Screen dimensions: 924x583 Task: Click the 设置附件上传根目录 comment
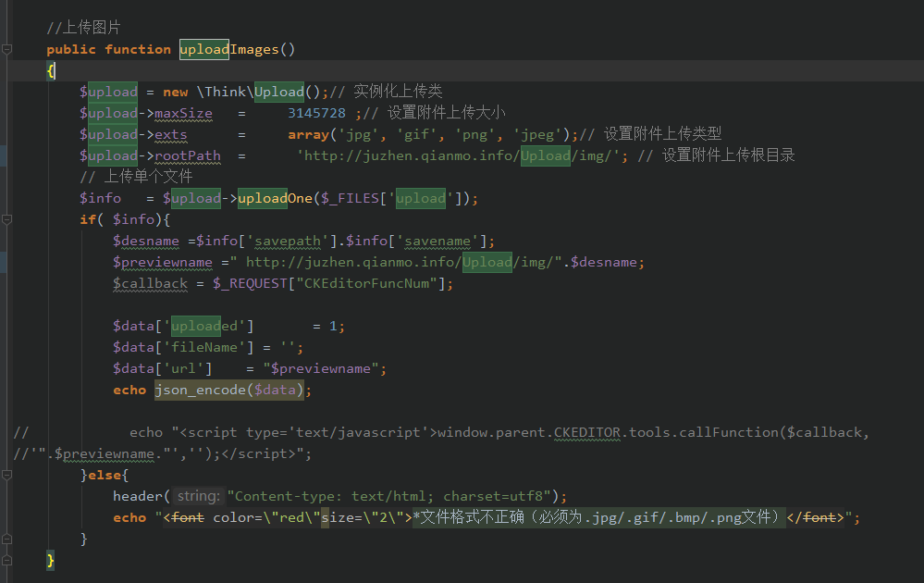point(728,155)
